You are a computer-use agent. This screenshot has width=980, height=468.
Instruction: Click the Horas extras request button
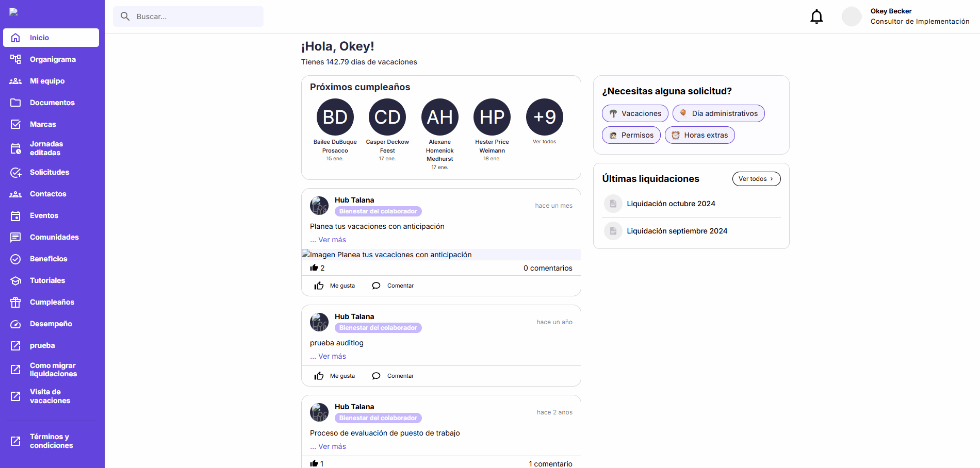pyautogui.click(x=700, y=135)
